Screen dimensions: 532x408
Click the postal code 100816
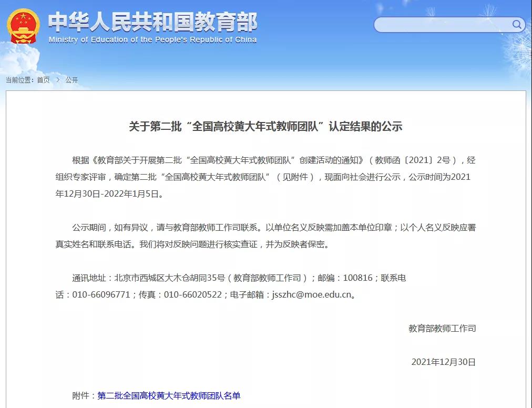[x=357, y=278]
